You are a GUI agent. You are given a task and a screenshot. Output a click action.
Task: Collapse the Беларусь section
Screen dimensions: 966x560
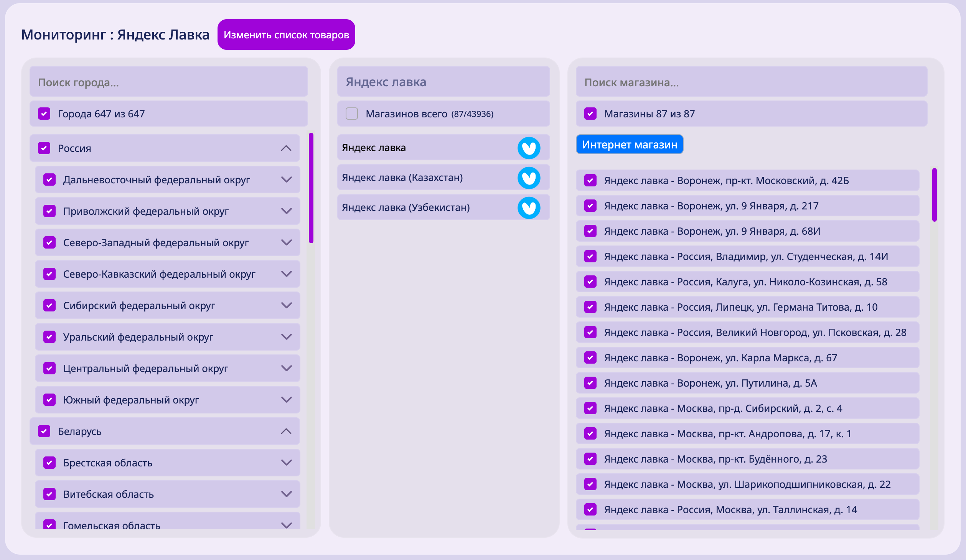coord(286,431)
